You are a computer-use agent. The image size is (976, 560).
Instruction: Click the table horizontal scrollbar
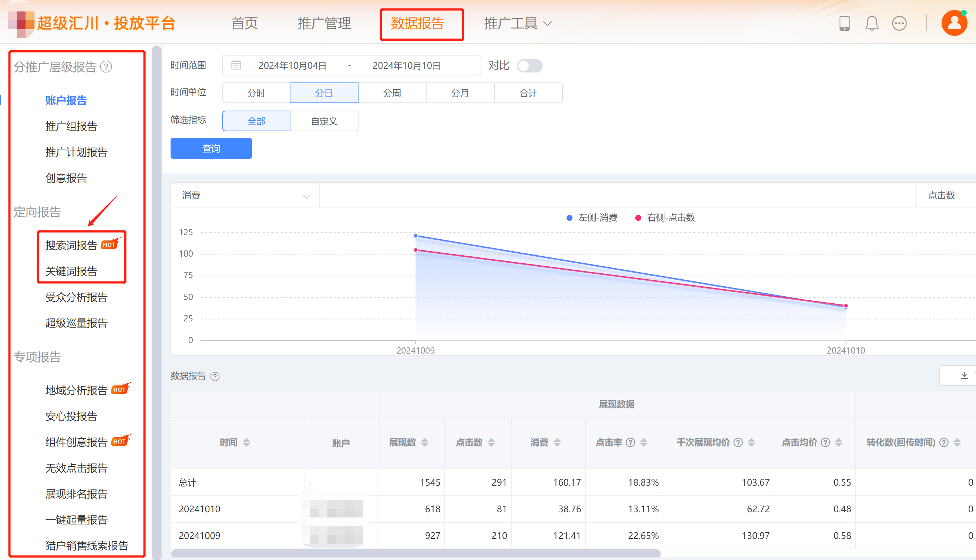point(416,553)
